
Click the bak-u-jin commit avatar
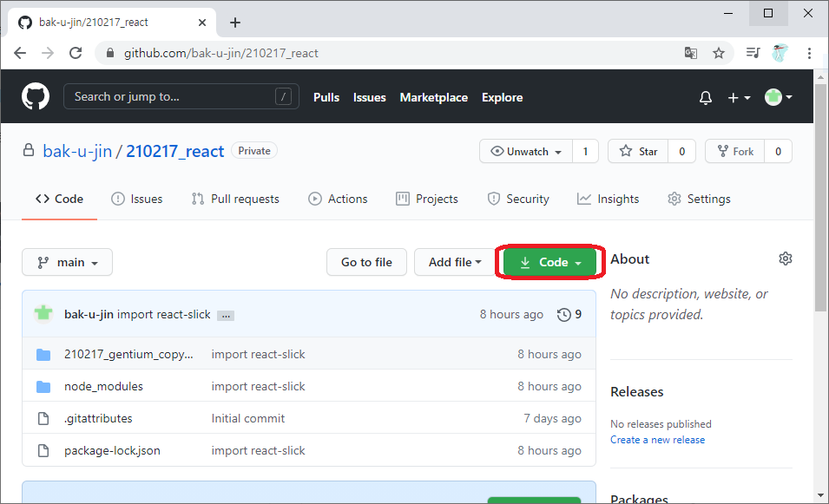[x=43, y=314]
